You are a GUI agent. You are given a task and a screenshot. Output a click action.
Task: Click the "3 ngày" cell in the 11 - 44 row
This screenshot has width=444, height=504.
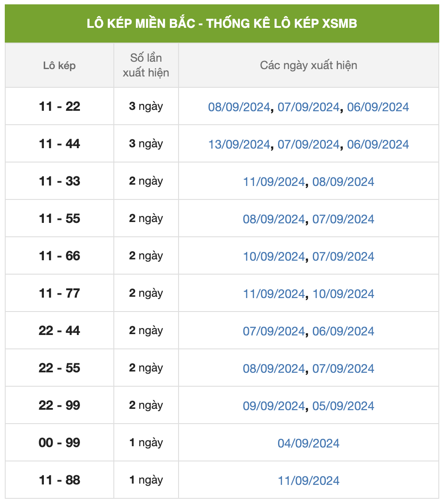pos(146,144)
